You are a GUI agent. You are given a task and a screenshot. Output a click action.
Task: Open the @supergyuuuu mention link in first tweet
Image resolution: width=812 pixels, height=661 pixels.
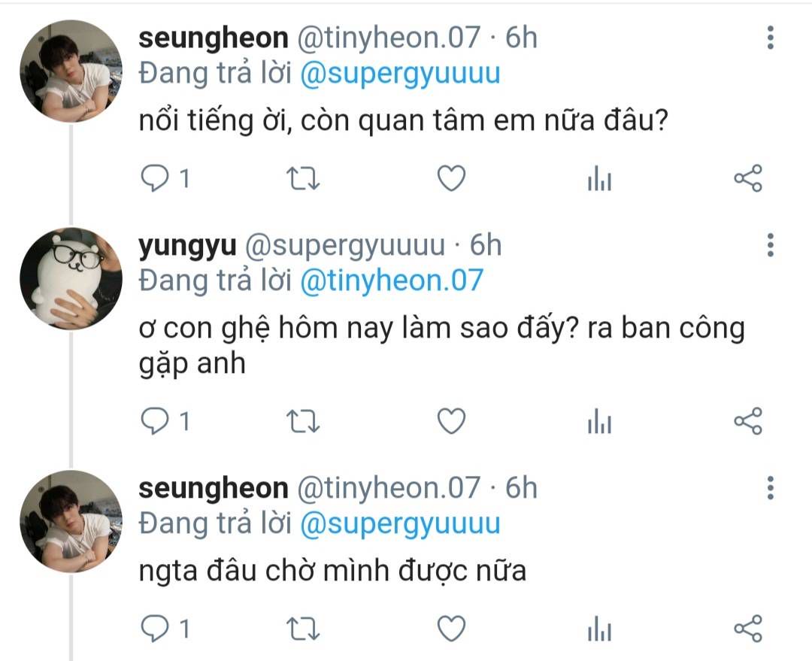pyautogui.click(x=399, y=74)
